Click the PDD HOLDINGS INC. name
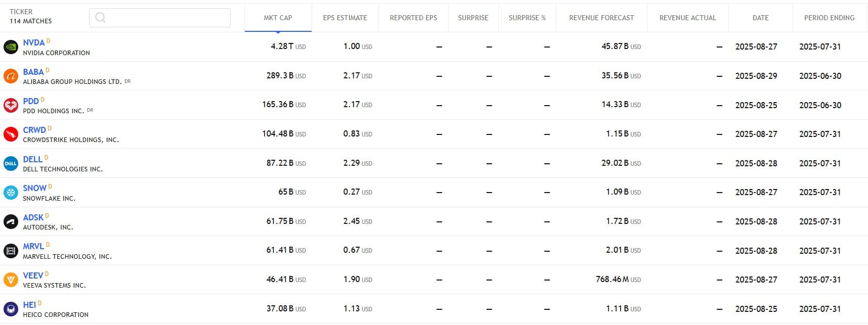Image resolution: width=868 pixels, height=325 pixels. [54, 111]
